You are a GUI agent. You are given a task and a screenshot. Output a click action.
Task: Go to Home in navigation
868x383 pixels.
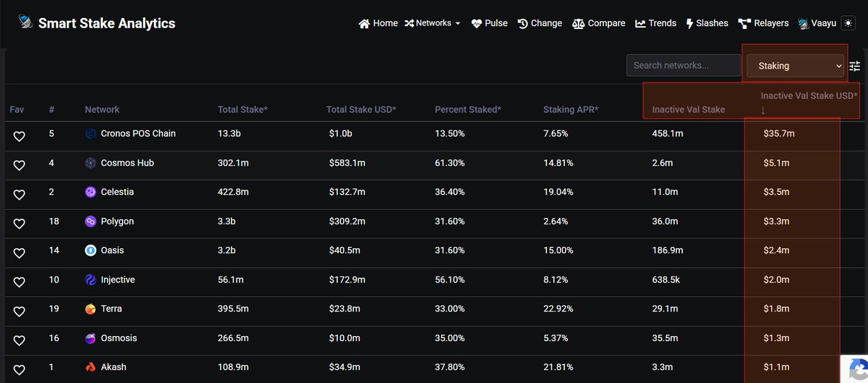coord(378,23)
